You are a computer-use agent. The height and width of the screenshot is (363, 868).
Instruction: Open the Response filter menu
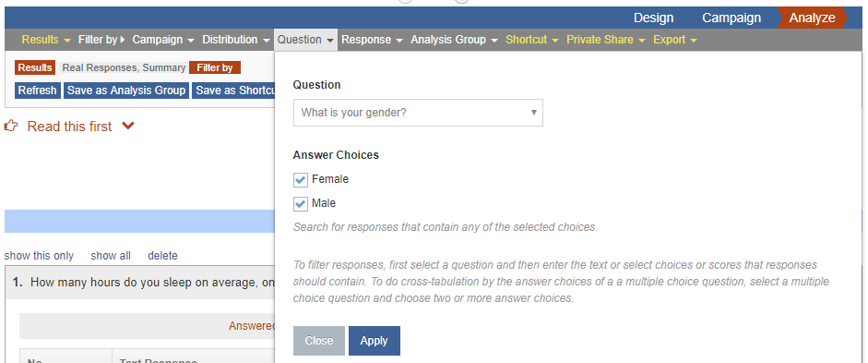tap(372, 40)
